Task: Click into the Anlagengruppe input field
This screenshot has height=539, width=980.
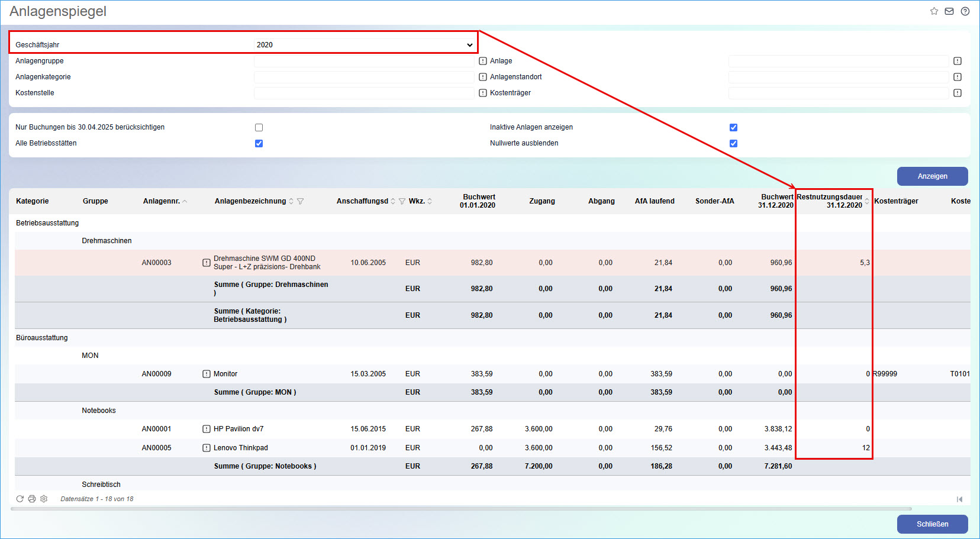Action: (x=364, y=61)
